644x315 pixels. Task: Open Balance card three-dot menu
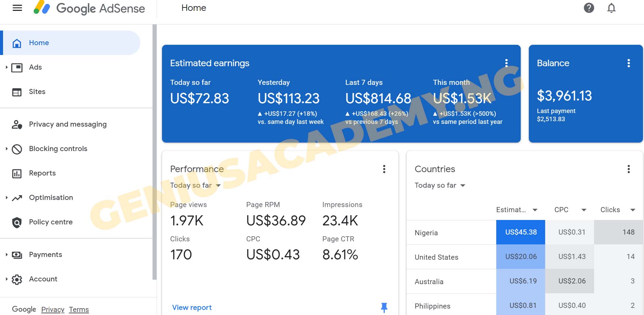[x=628, y=63]
